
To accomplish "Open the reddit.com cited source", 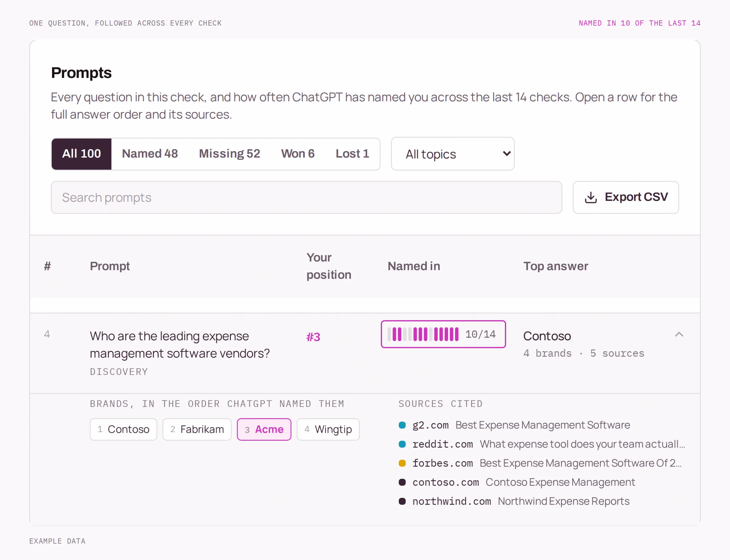I will (x=542, y=444).
